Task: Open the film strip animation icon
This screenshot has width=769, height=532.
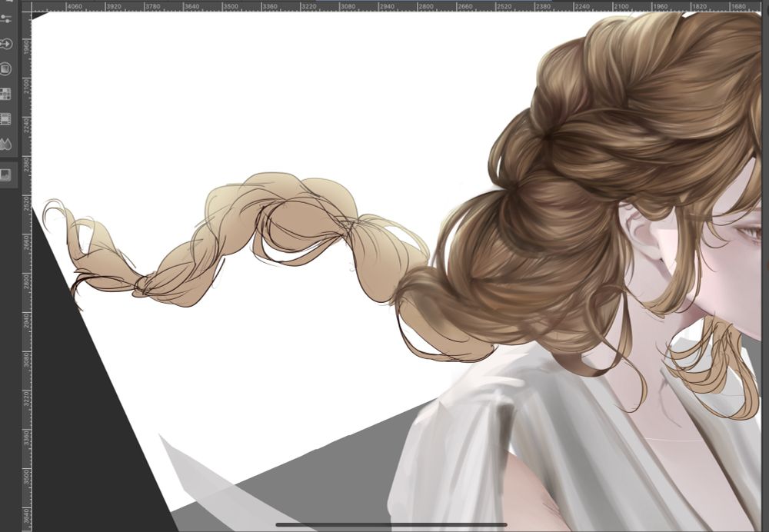Action: [x=6, y=119]
